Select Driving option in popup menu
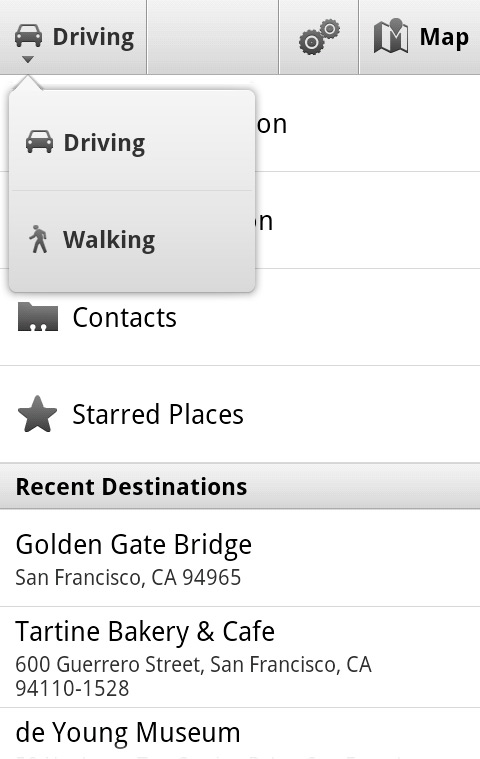The width and height of the screenshot is (480, 759). tap(132, 142)
